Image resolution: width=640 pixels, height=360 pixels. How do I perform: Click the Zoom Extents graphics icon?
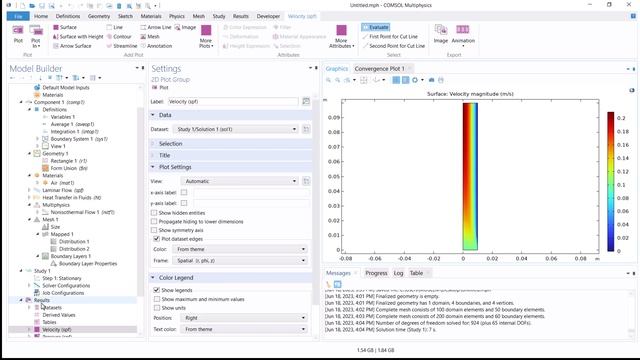pos(364,80)
